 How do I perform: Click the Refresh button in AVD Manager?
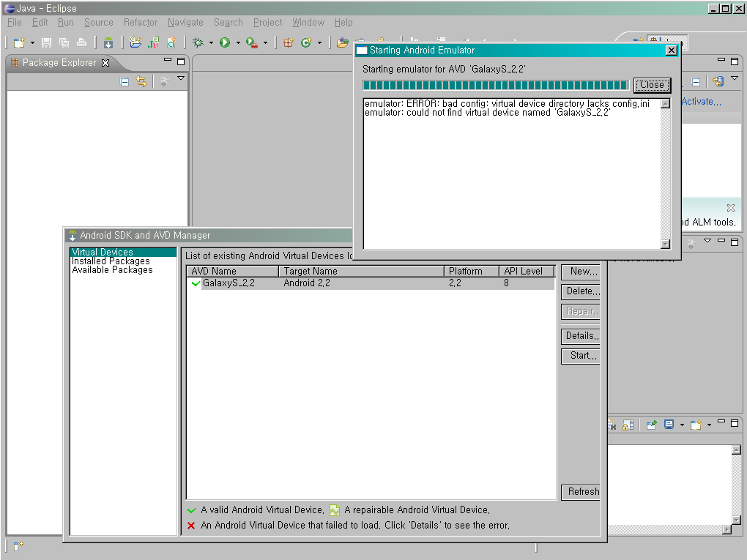click(581, 492)
